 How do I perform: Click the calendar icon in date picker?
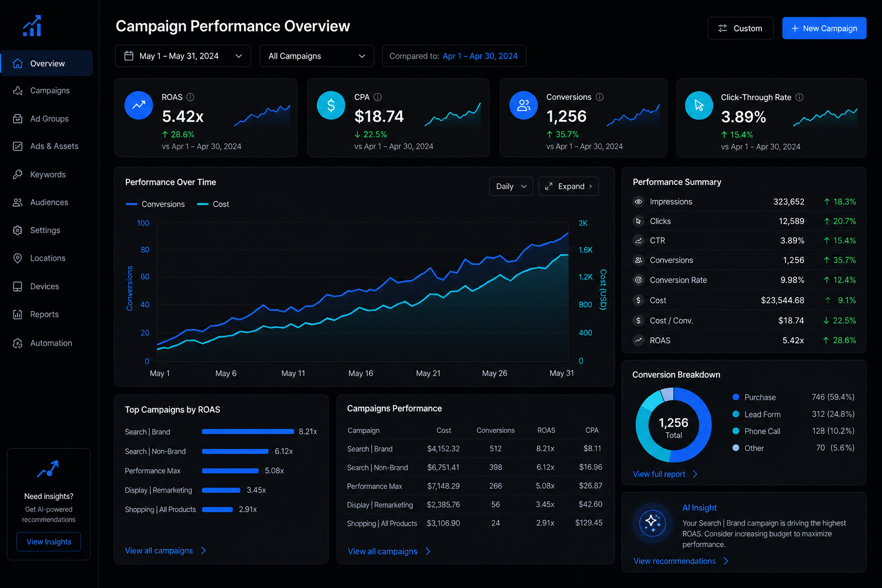(129, 56)
